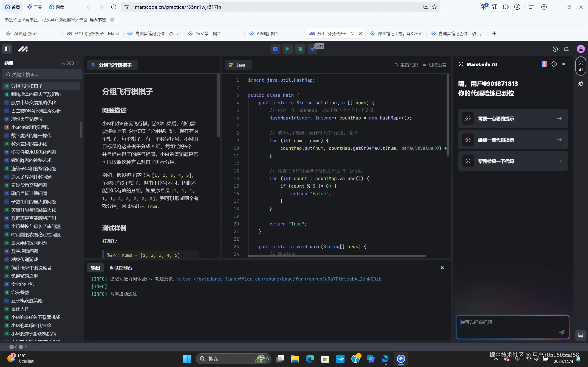This screenshot has height=367, width=588.
Task: Switch to the 调试控制台 tab
Action: [x=121, y=268]
